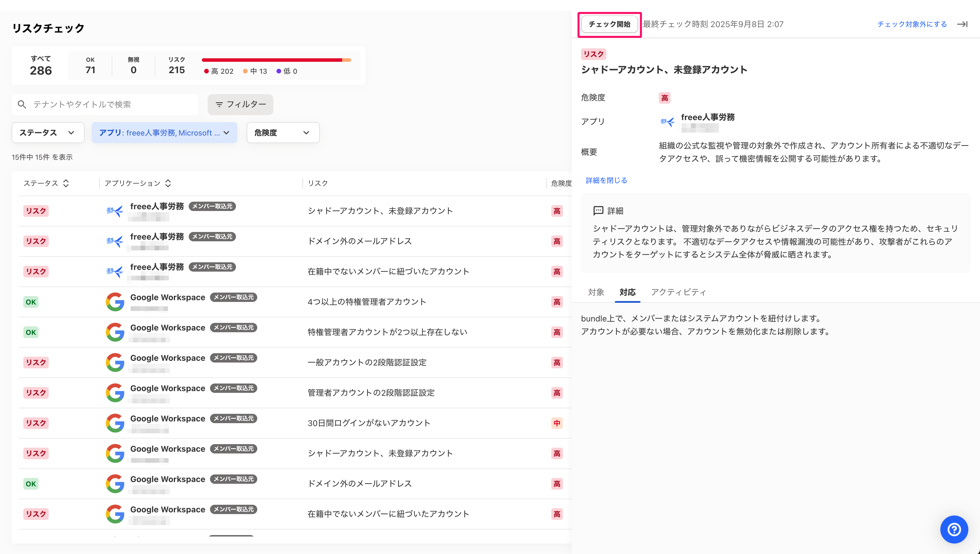Image resolution: width=980 pixels, height=554 pixels.
Task: Select the リスク 215 summary tab
Action: (177, 66)
